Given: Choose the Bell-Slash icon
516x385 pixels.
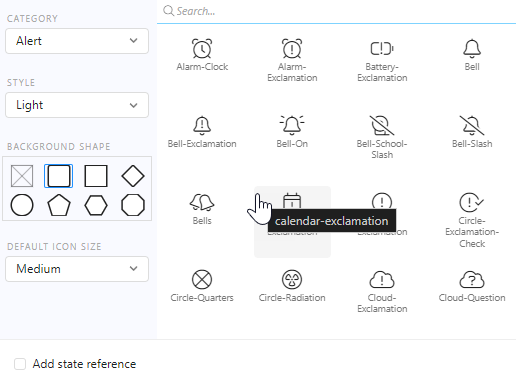Looking at the screenshot, I should [x=472, y=132].
